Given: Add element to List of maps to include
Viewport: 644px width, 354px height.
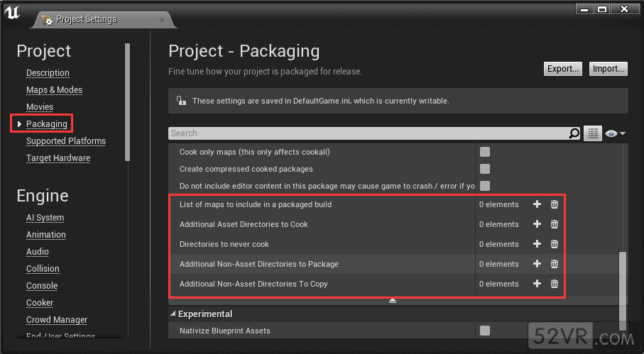Looking at the screenshot, I should click(x=537, y=204).
